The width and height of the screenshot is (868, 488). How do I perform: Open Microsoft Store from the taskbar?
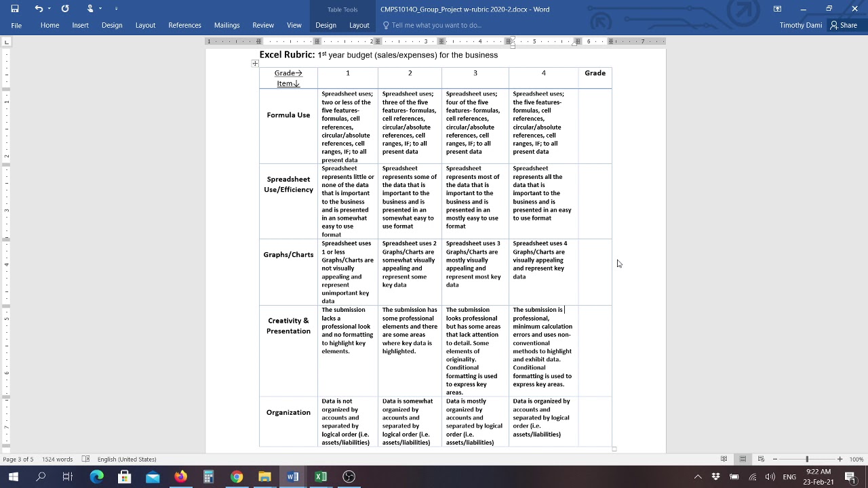tap(124, 476)
